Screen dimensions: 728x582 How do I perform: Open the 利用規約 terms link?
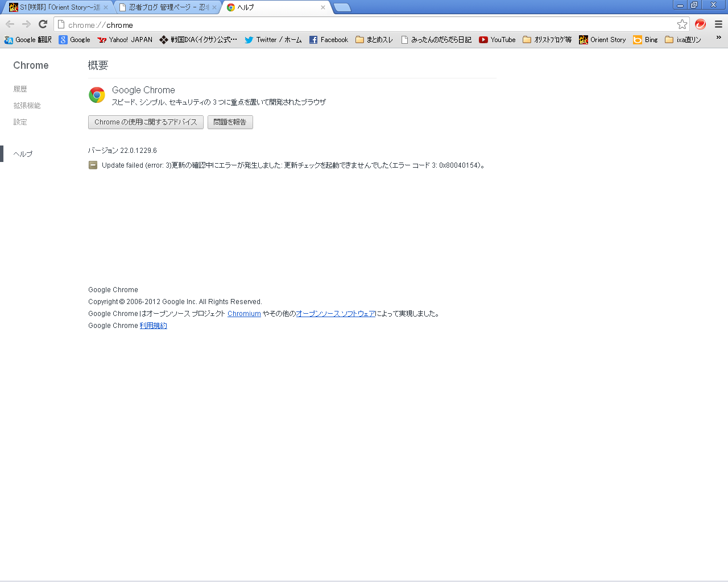154,326
